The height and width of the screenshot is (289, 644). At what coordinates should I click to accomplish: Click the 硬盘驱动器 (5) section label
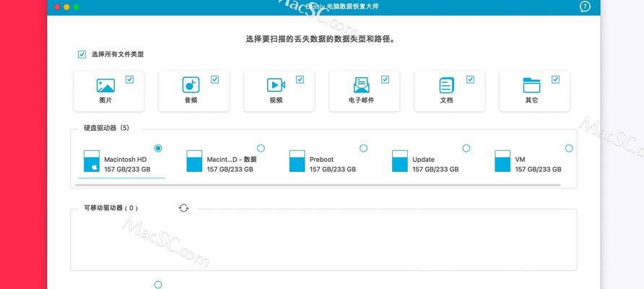pyautogui.click(x=107, y=128)
